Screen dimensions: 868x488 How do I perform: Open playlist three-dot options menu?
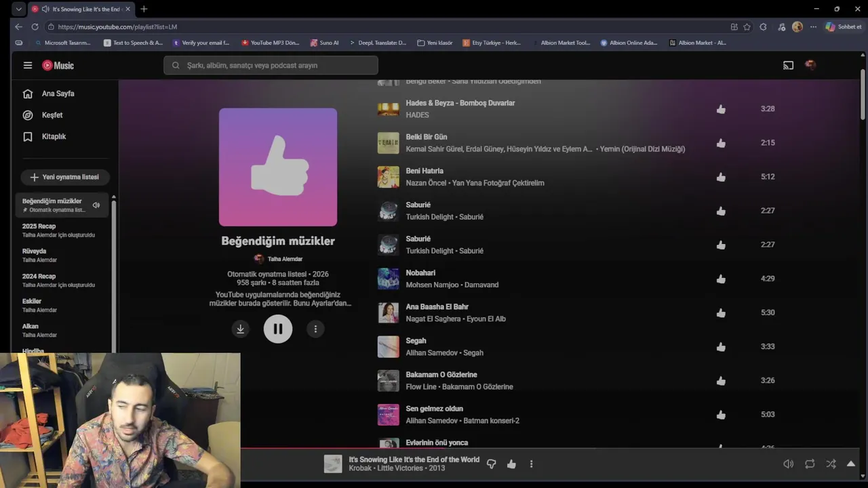(x=315, y=329)
